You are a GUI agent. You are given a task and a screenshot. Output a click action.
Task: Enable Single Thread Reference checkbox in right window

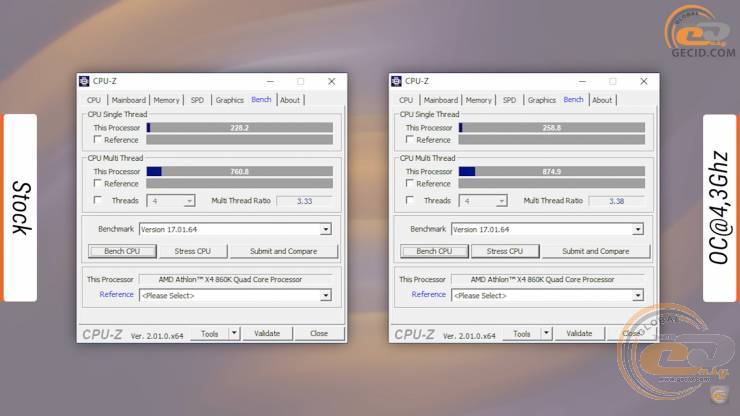[x=410, y=139]
